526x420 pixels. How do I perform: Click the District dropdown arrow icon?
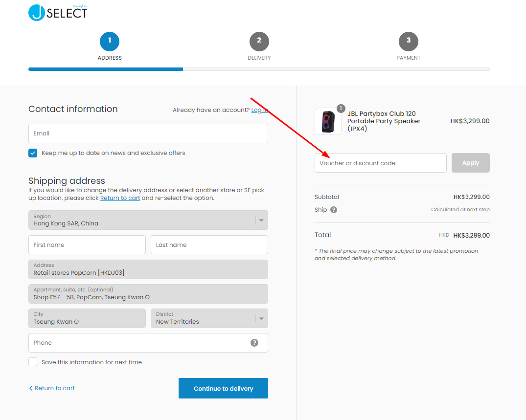coord(261,318)
